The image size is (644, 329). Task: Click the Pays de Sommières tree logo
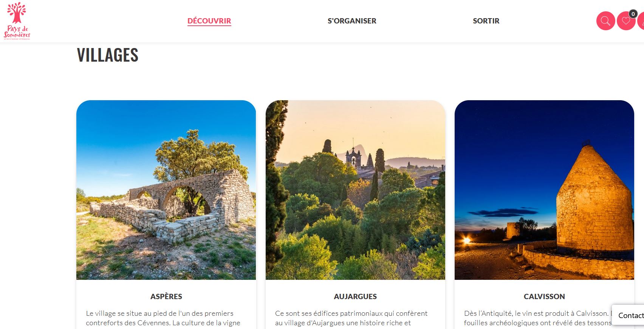17,21
